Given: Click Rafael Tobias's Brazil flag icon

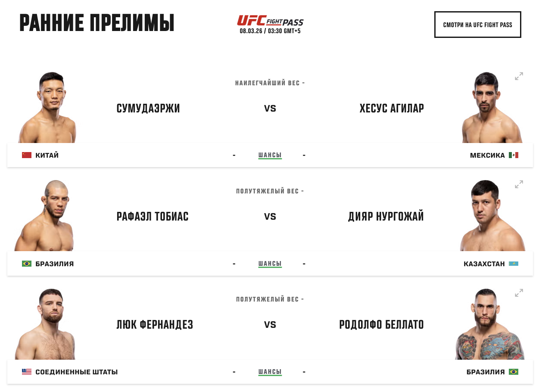Looking at the screenshot, I should point(27,264).
